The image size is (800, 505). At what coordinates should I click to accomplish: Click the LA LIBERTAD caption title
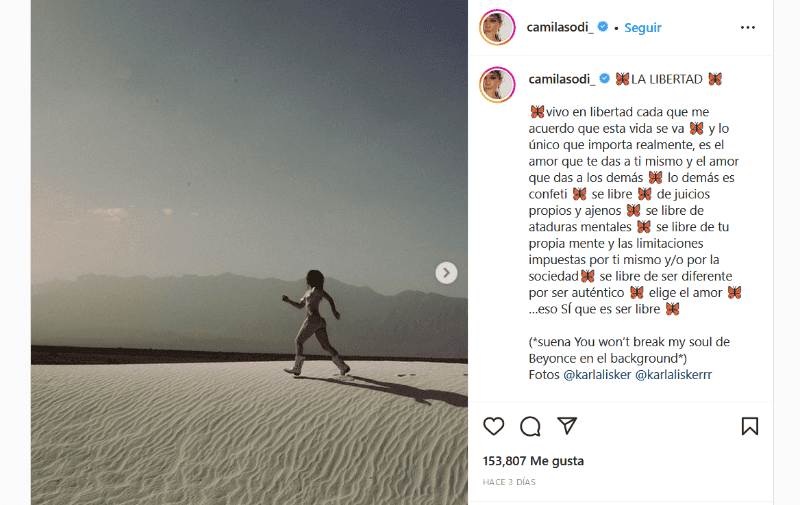(x=668, y=79)
